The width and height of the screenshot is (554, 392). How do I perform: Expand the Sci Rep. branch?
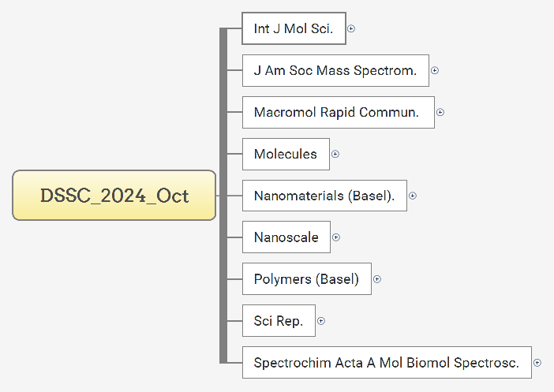pyautogui.click(x=321, y=321)
